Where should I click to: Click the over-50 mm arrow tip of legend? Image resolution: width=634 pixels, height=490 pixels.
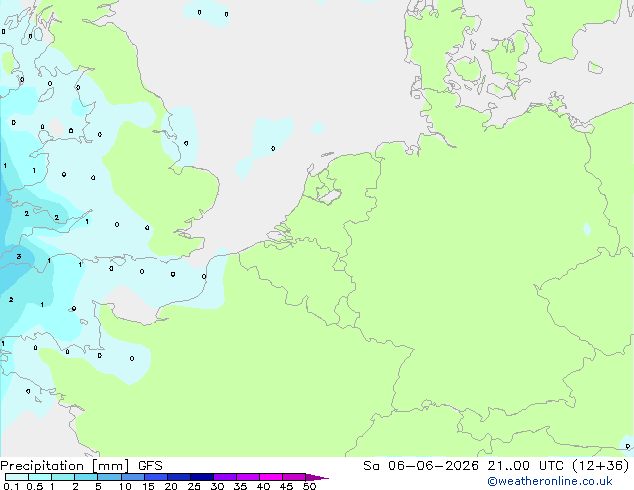point(317,477)
